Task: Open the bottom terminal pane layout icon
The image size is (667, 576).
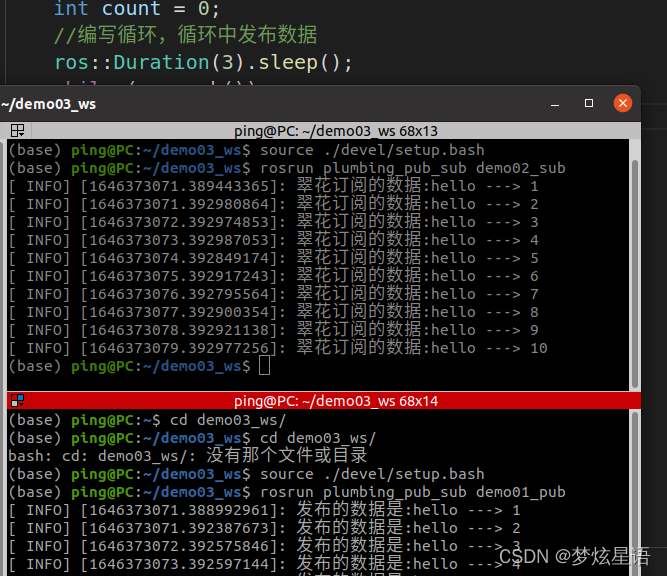Action: point(17,401)
